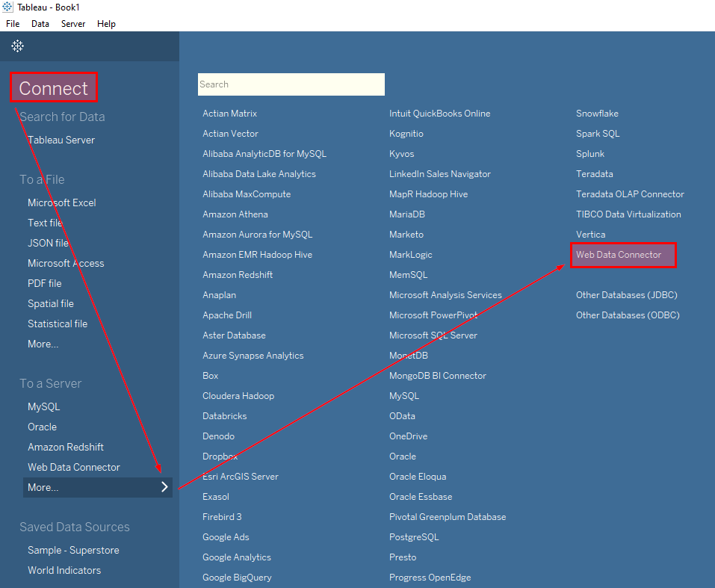Select the Box connector

pos(210,375)
